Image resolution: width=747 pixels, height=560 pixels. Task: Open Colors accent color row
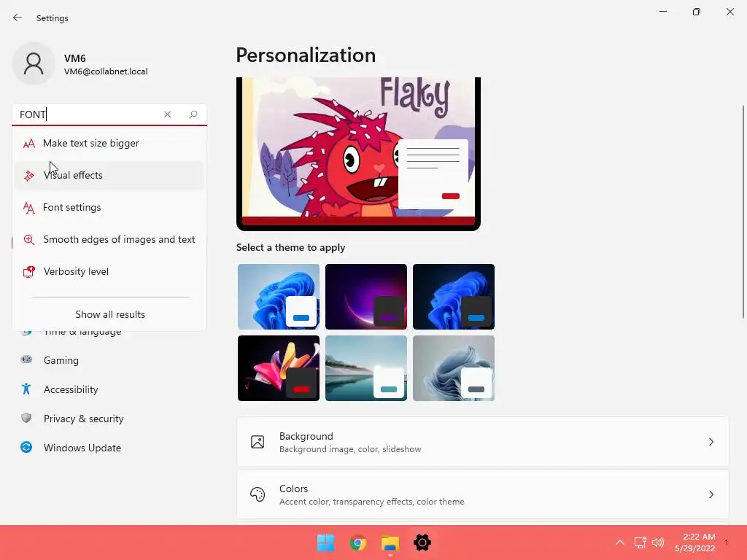[483, 494]
